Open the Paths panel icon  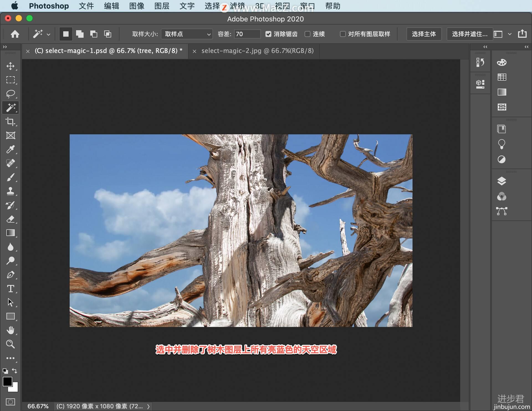pyautogui.click(x=502, y=211)
